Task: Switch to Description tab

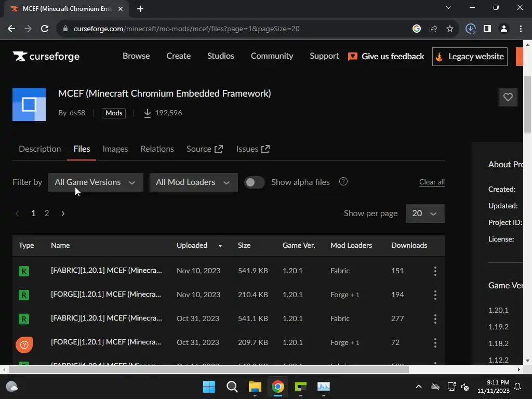Action: point(39,149)
